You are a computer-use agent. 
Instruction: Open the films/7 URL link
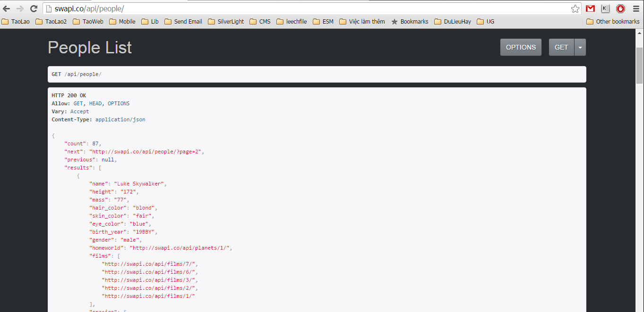(x=149, y=264)
